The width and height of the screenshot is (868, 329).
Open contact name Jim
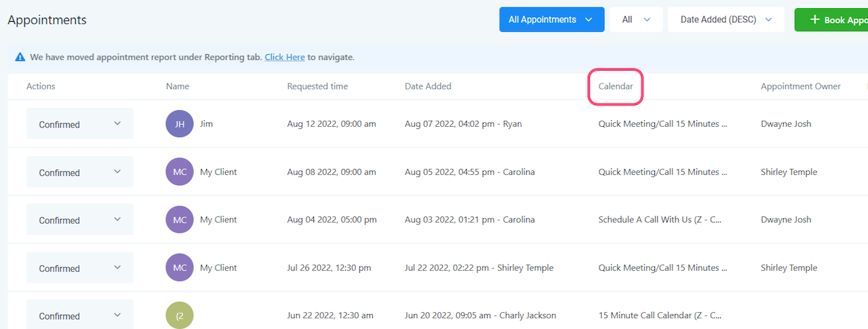[x=206, y=124]
